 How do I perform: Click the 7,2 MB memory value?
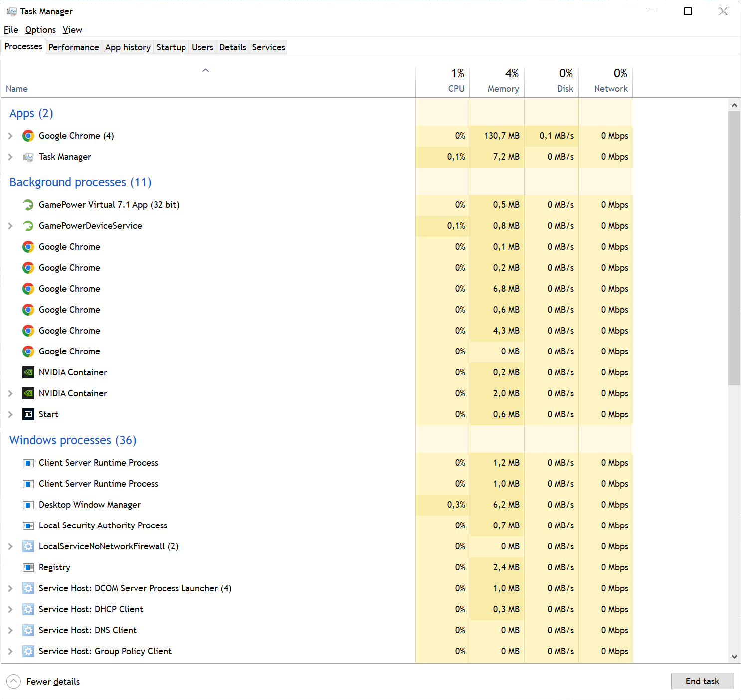coord(497,157)
